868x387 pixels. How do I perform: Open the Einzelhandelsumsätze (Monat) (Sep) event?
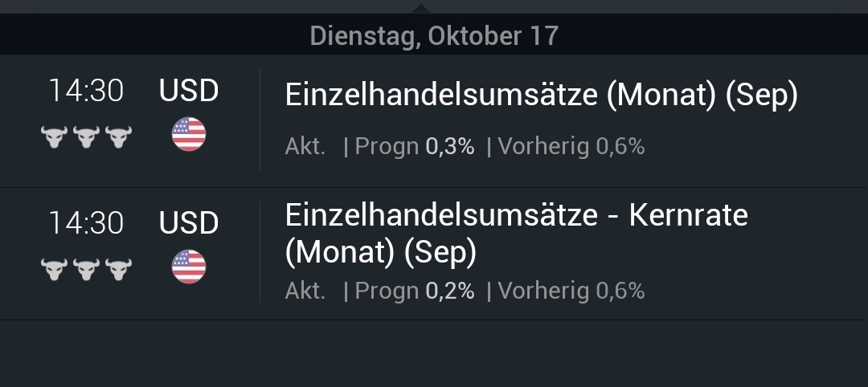pos(541,96)
